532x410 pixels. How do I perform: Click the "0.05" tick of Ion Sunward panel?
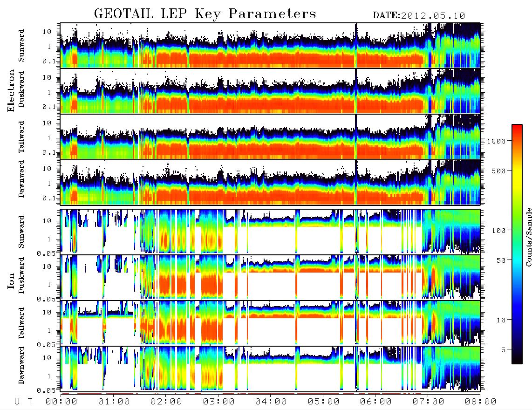(46, 253)
